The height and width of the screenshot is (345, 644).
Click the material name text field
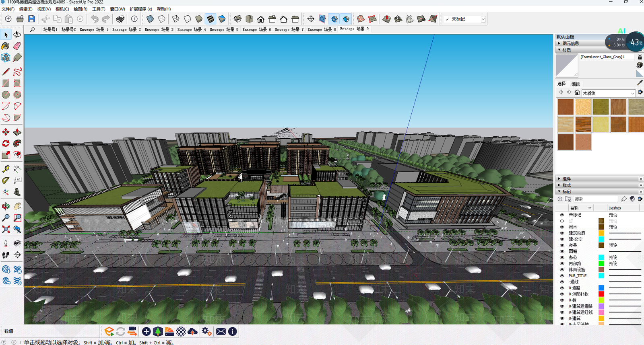(x=607, y=57)
